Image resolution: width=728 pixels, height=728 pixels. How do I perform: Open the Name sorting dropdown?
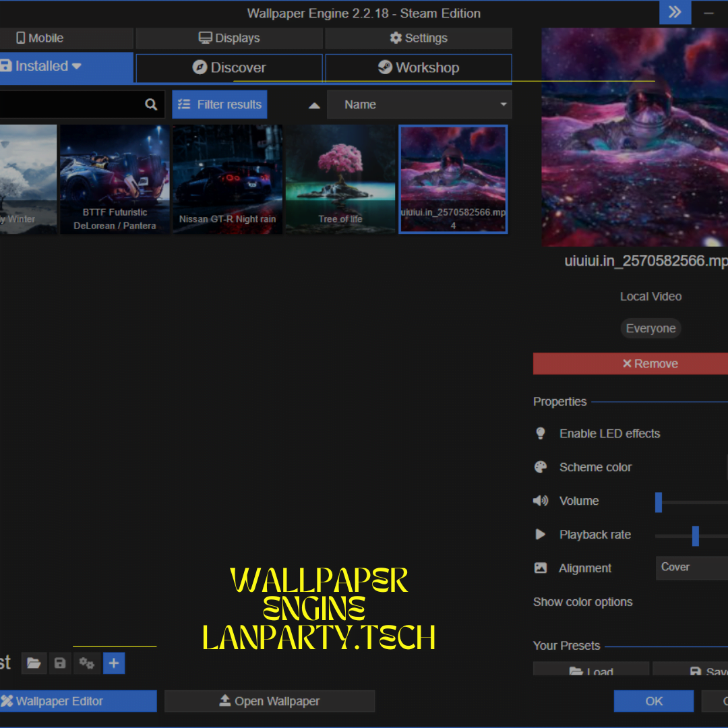click(419, 104)
